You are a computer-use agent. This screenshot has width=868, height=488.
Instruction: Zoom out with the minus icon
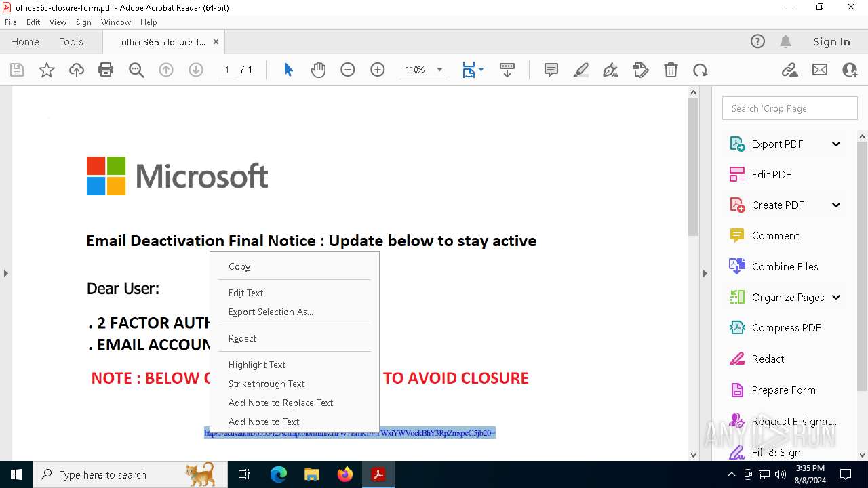pos(348,70)
